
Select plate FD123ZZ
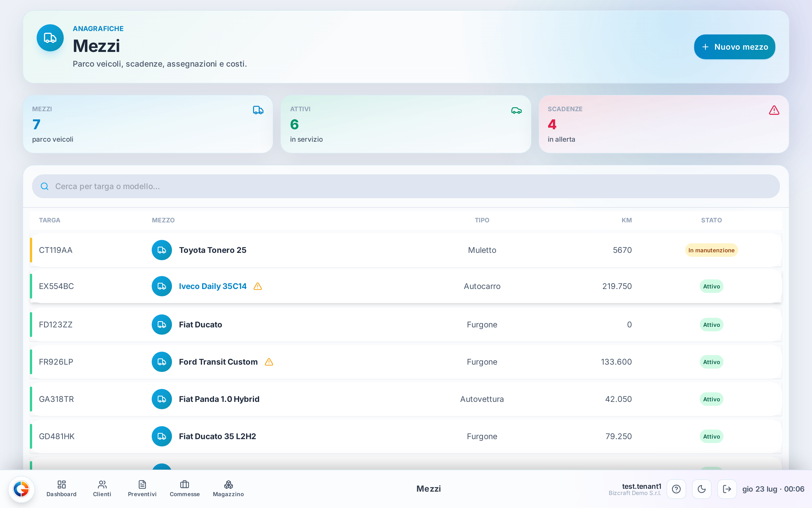click(x=56, y=325)
